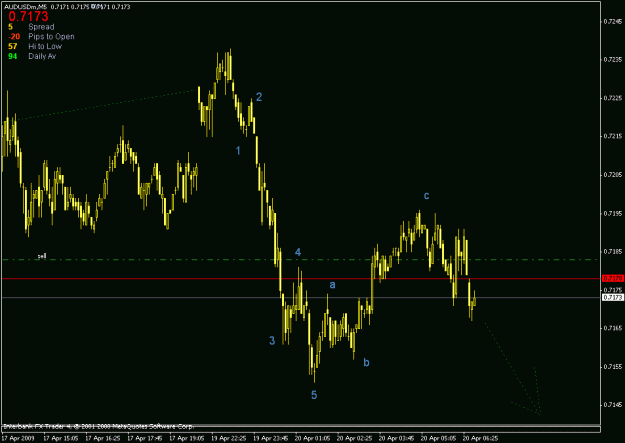This screenshot has height=443, width=625.
Task: Click the 20 Apr 06:25 time label
Action: [480, 438]
